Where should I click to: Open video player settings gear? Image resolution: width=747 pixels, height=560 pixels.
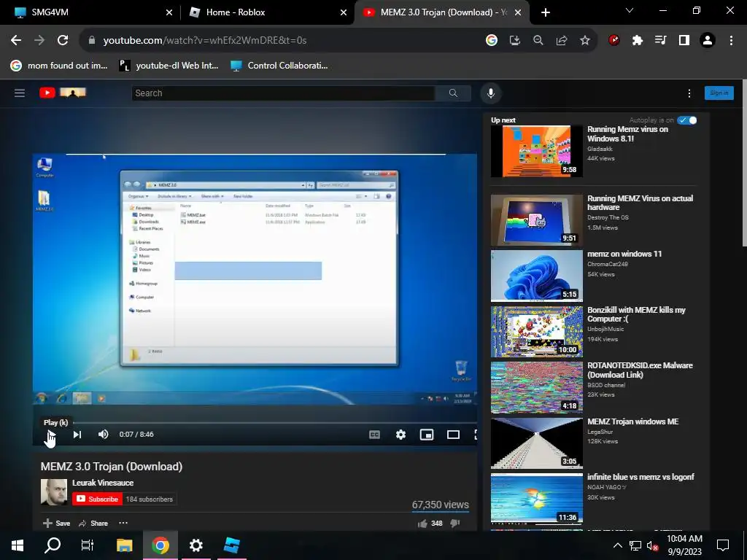click(x=400, y=435)
